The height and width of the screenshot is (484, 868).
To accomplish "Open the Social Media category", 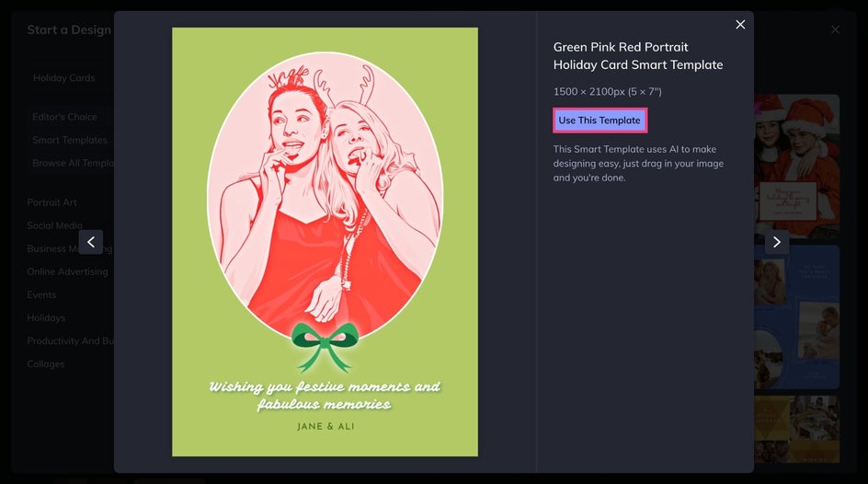I will [54, 225].
